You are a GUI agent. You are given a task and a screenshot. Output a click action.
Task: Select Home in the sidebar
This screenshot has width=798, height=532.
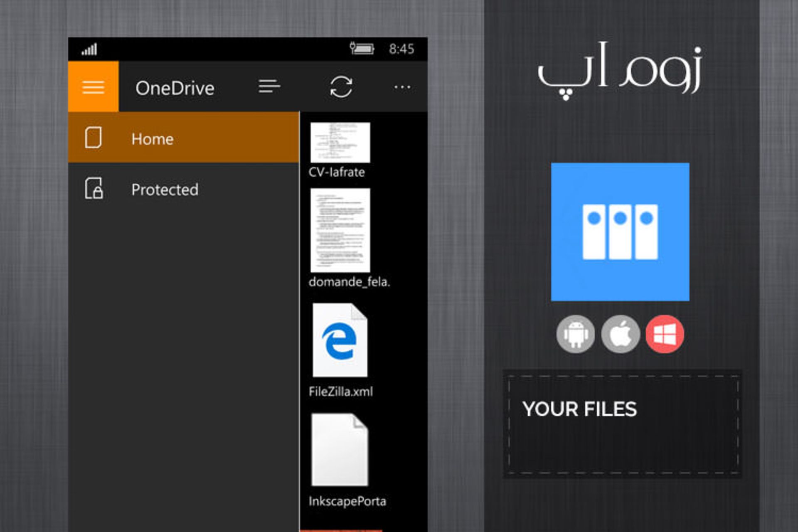(x=183, y=138)
